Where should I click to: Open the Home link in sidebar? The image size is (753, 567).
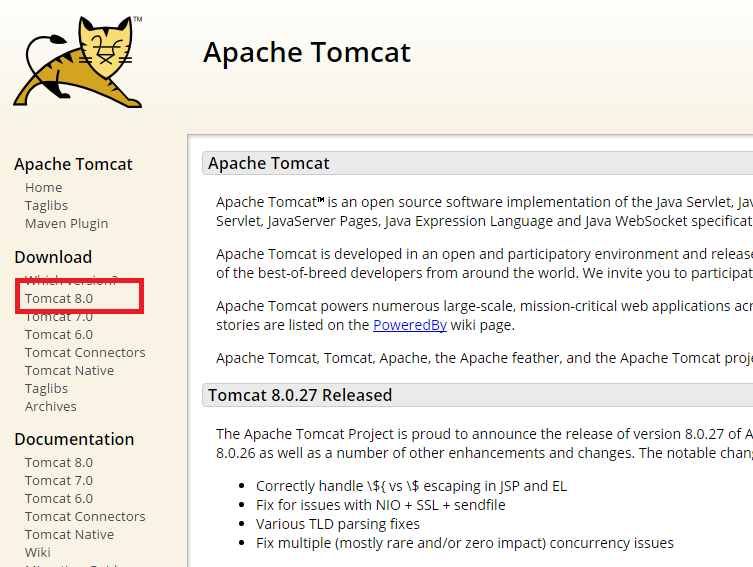pos(44,187)
